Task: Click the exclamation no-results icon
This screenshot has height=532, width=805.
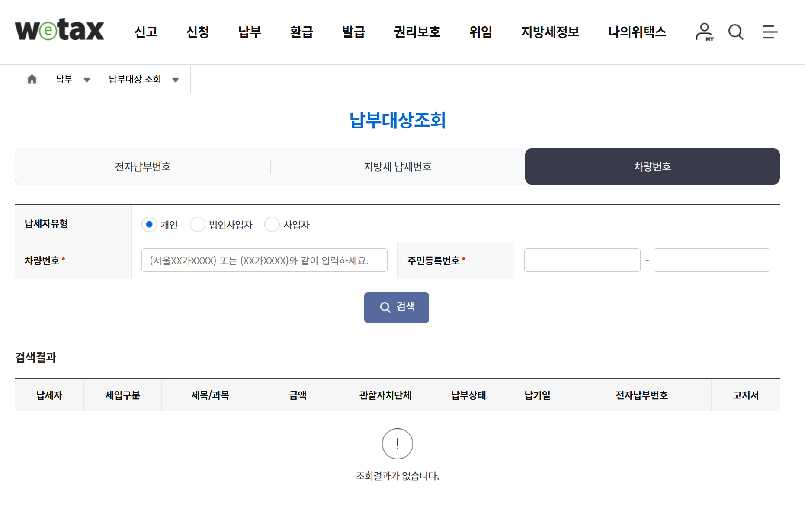Action: (x=397, y=443)
